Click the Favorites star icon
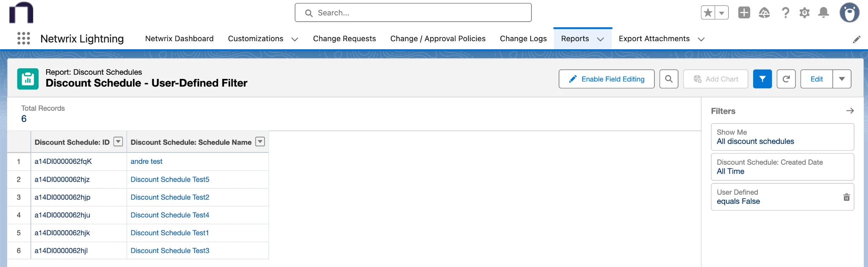This screenshot has height=267, width=868. coord(708,13)
